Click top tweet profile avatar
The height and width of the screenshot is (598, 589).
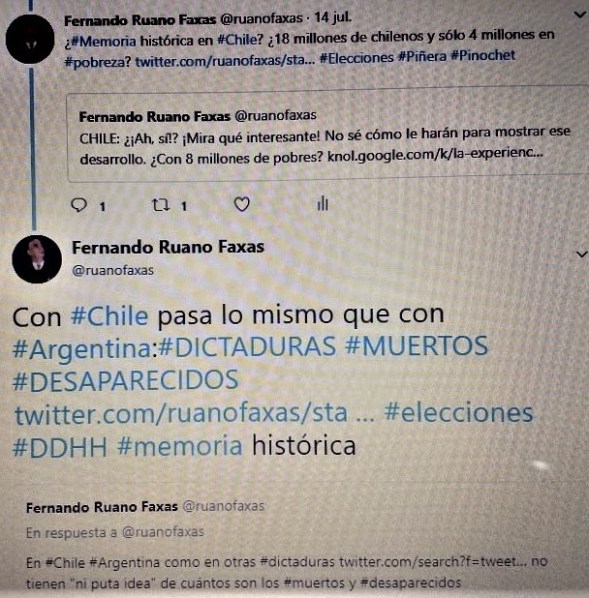pos(30,39)
